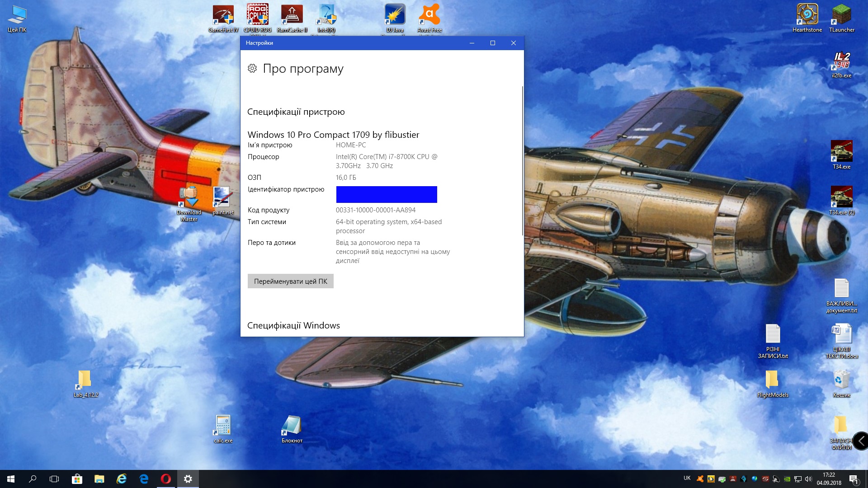Open the volume control in tray
Viewport: 868px width, 488px height.
tap(809, 479)
